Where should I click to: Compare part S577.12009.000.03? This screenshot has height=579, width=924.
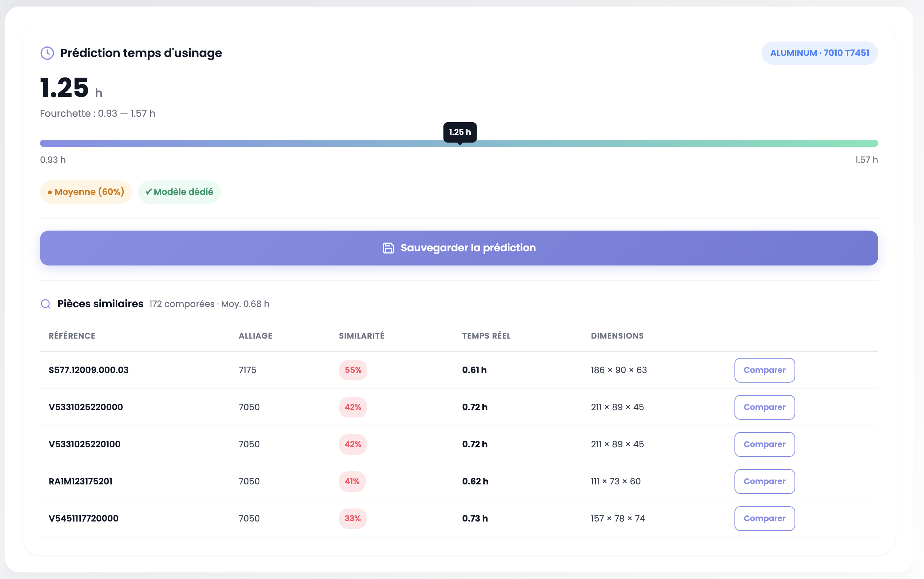click(764, 370)
